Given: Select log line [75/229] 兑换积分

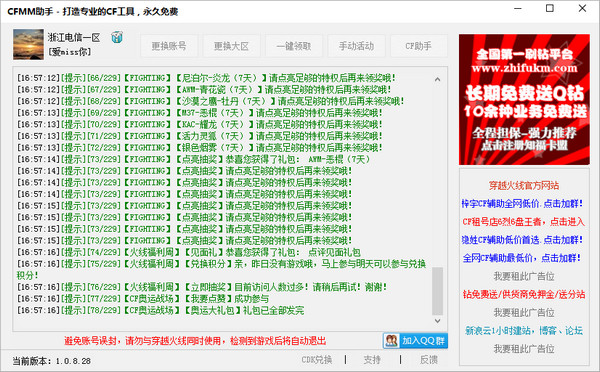Looking at the screenshot, I should pyautogui.click(x=221, y=269).
